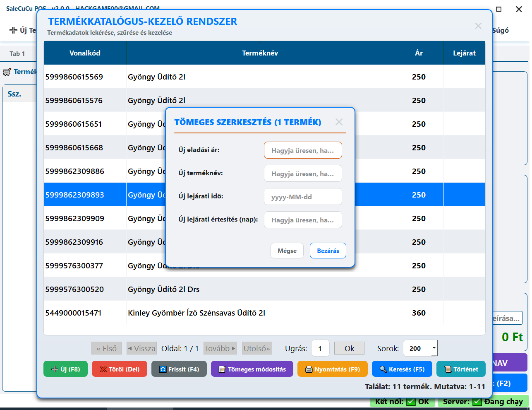Switch to Tab 1 in main window
The height and width of the screenshot is (410, 532).
pos(17,53)
